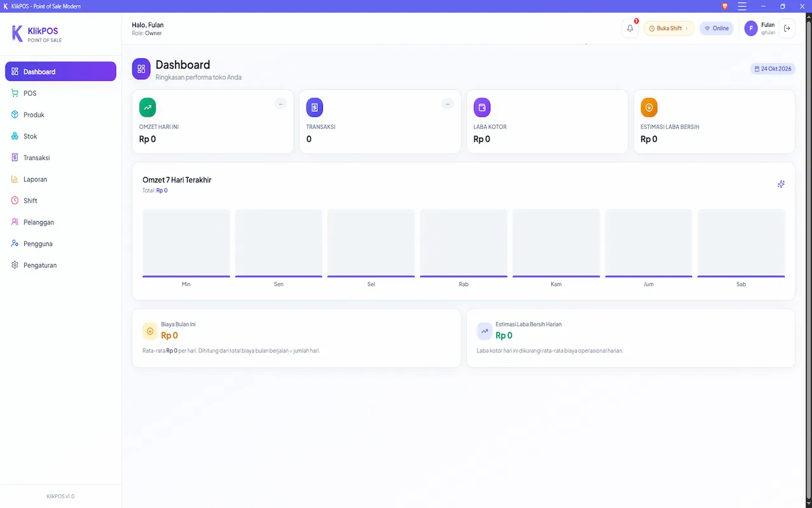812x508 pixels.
Task: Open the hamburger menu in title bar
Action: point(742,6)
